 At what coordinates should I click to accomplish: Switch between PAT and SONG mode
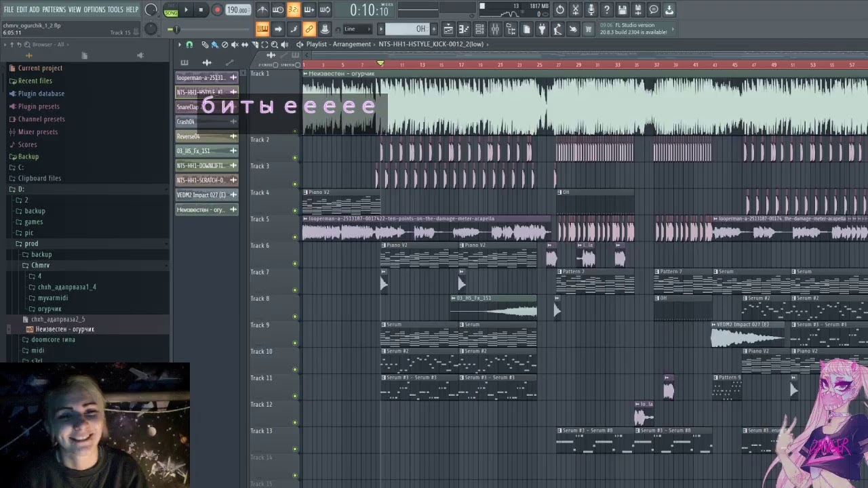[171, 10]
